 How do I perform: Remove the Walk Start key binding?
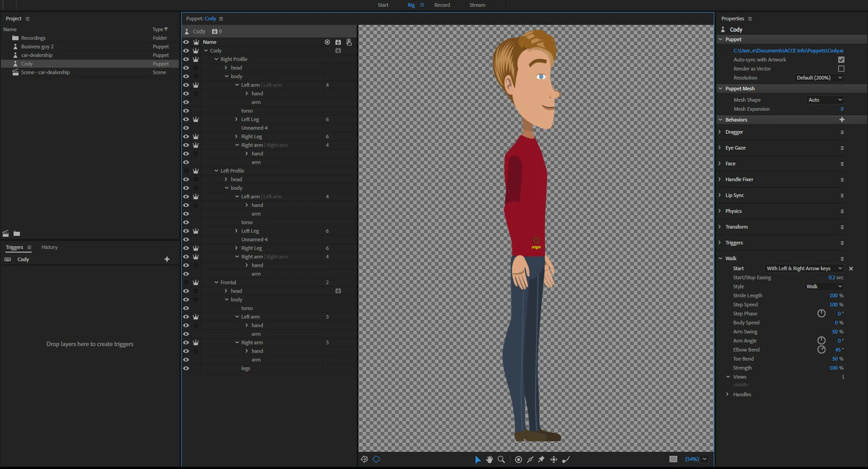851,268
